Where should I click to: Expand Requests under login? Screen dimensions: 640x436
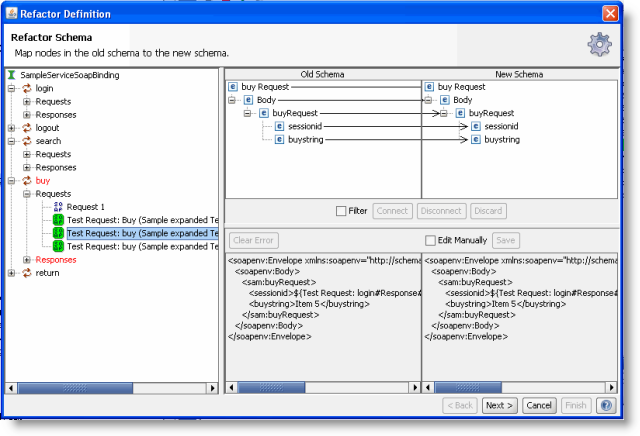27,102
